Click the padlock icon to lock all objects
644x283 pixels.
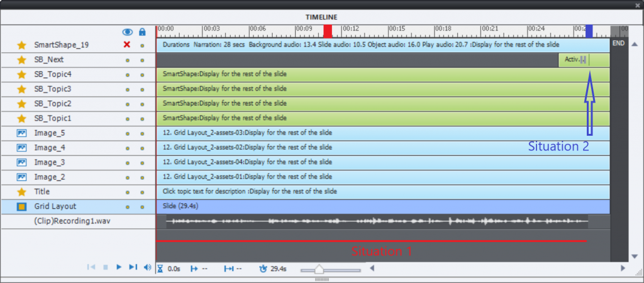(142, 31)
